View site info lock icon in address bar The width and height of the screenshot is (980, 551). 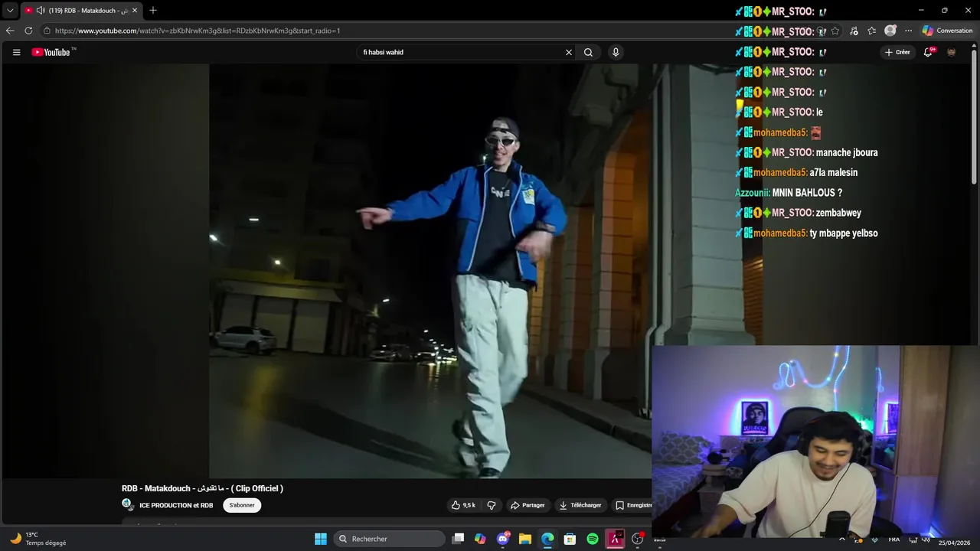(x=47, y=31)
